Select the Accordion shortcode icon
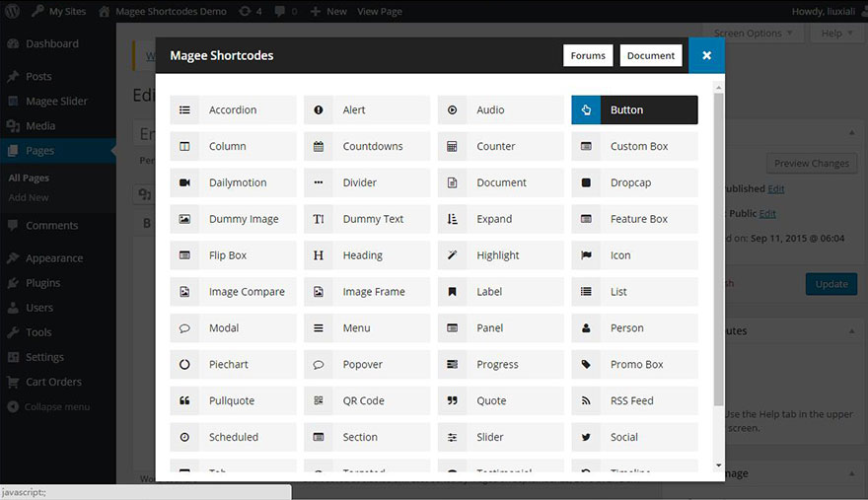Viewport: 868px width, 500px height. coord(184,110)
